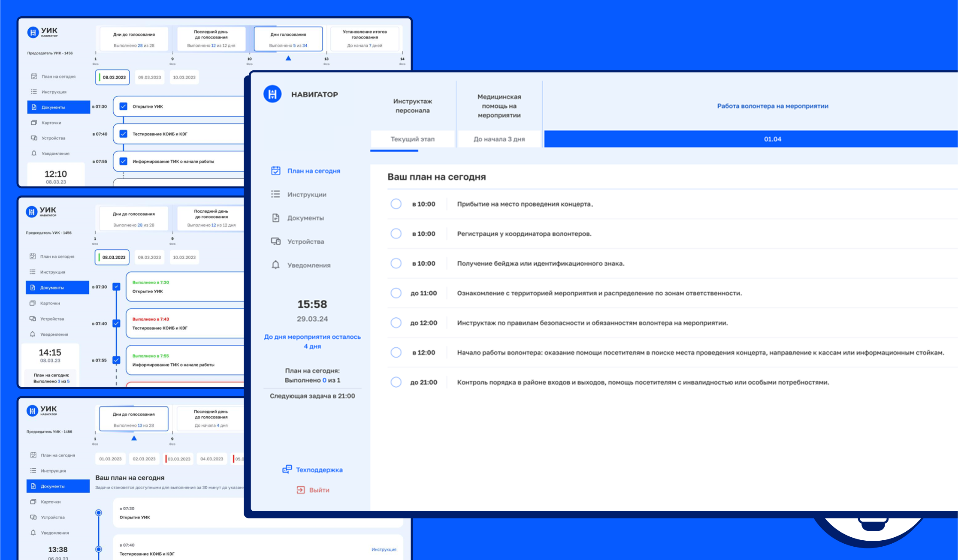Click the red Выйти exit icon
This screenshot has height=560, width=958.
pos(301,490)
